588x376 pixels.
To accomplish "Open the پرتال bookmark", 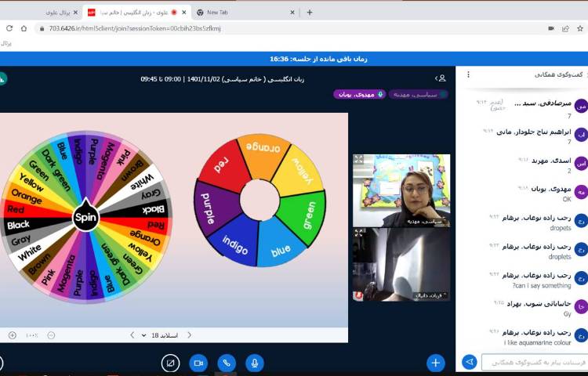I will coord(6,43).
